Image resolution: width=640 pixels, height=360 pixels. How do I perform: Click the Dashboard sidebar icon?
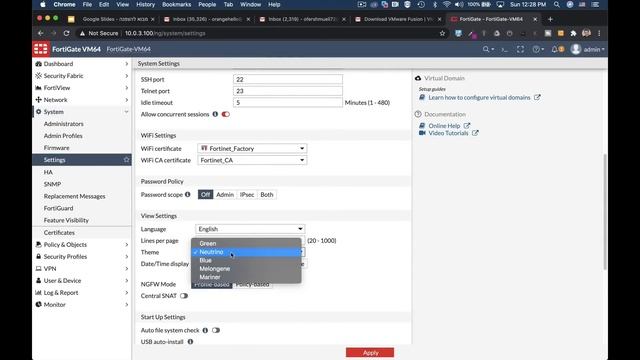[x=38, y=64]
